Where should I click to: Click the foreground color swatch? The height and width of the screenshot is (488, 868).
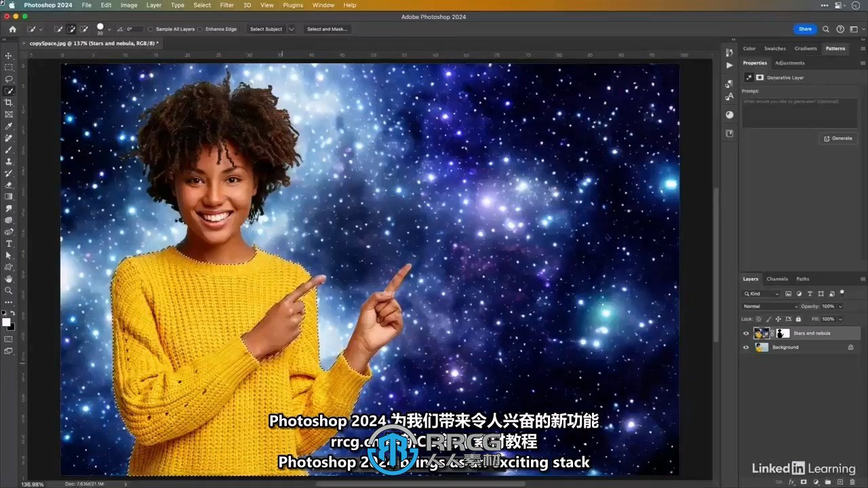(6, 322)
